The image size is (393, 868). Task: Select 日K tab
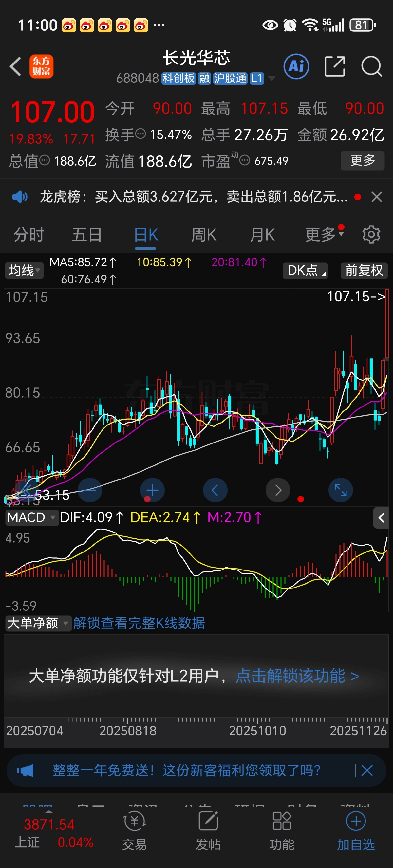click(146, 235)
